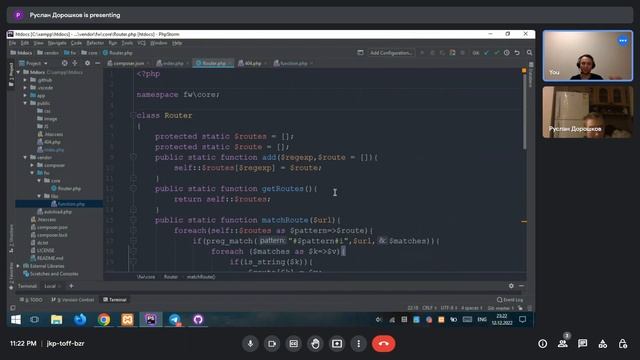
Task: Open the Code menu in PhpStorm
Action: coord(76,43)
